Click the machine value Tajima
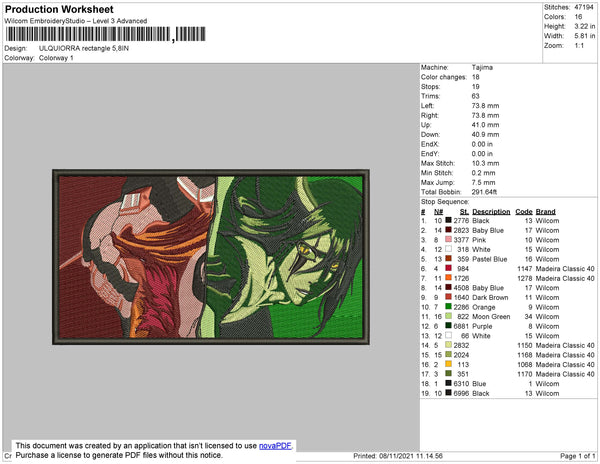The height and width of the screenshot is (464, 600). [482, 67]
